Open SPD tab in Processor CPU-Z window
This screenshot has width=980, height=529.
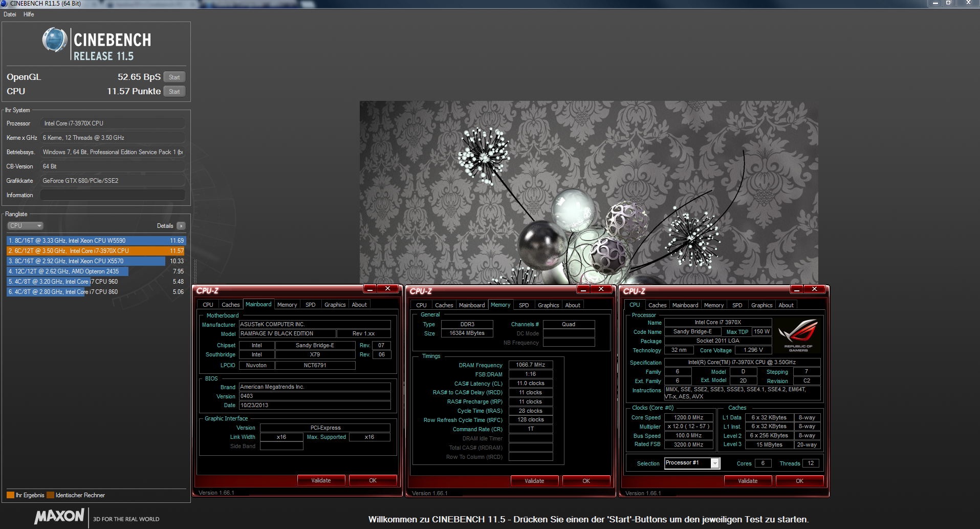[x=737, y=305]
